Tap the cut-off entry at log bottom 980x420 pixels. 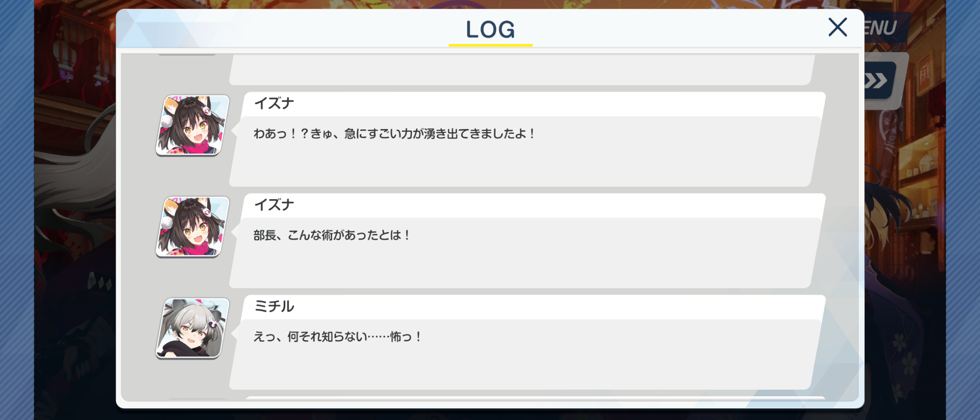pos(535,398)
